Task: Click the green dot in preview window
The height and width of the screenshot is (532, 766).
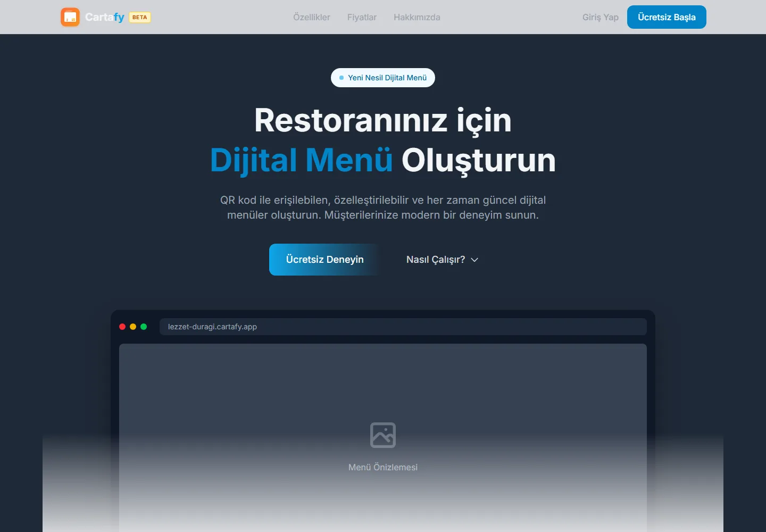Action: [x=144, y=327]
